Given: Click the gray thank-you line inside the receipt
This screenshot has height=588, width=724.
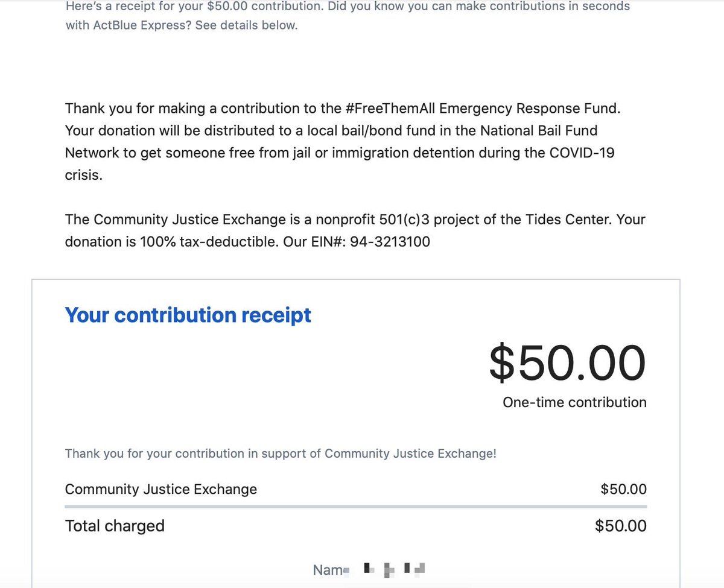Looking at the screenshot, I should point(281,454).
